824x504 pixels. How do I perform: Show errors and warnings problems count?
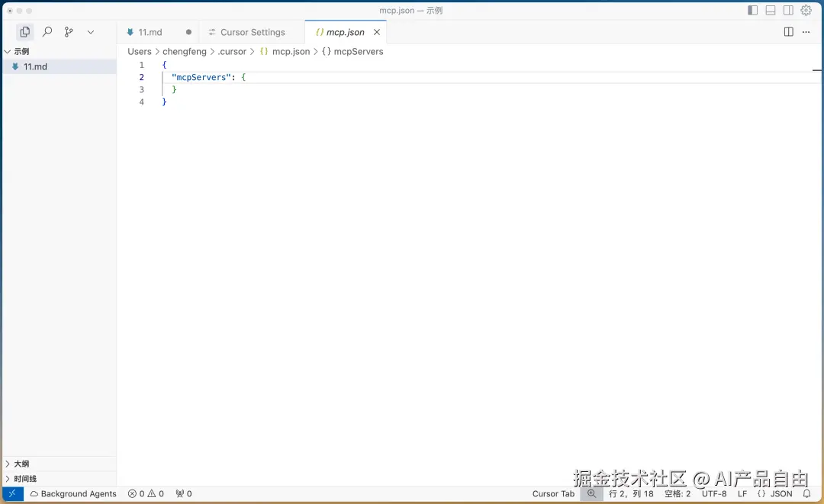click(x=146, y=494)
